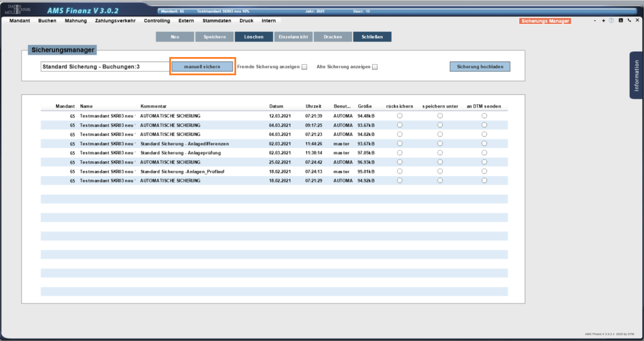Tick the 'Alte Sicherung anzeigen' checkbox
The width and height of the screenshot is (644, 341).
pyautogui.click(x=375, y=67)
